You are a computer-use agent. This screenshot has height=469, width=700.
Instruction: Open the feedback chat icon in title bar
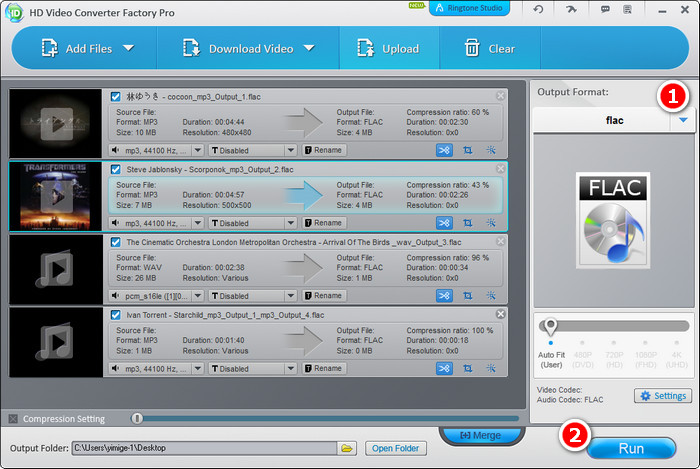coord(605,9)
